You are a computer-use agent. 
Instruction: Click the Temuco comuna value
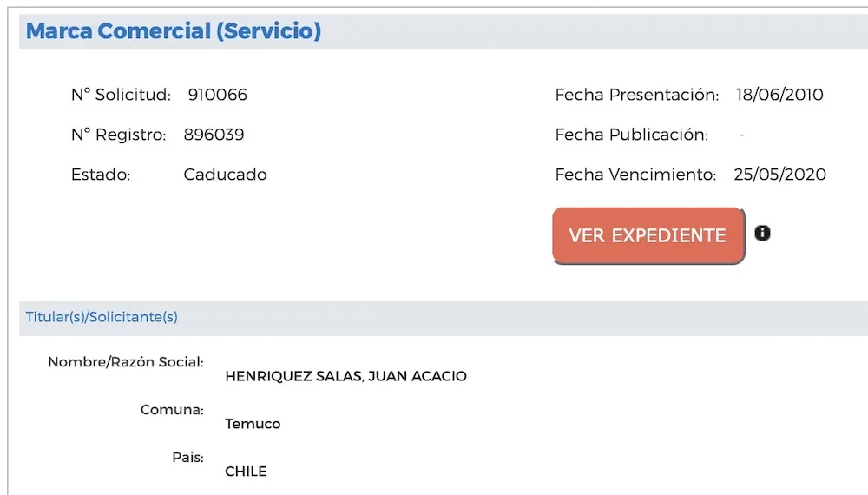[x=253, y=424]
